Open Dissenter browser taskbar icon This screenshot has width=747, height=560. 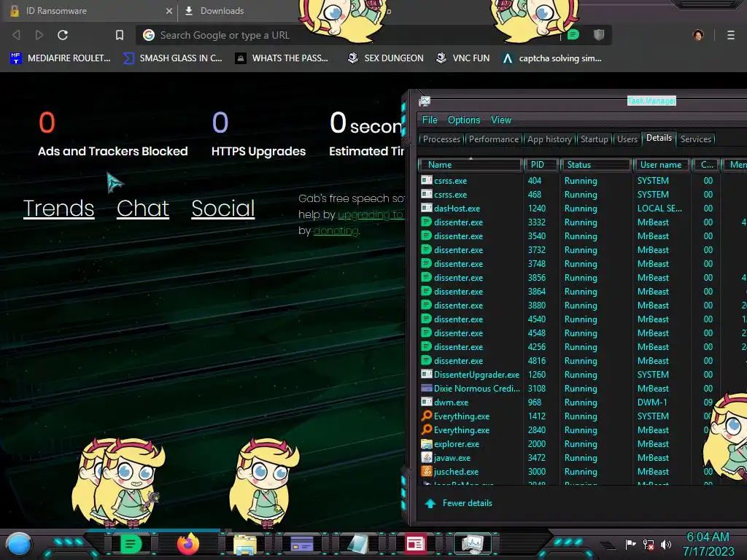click(131, 544)
